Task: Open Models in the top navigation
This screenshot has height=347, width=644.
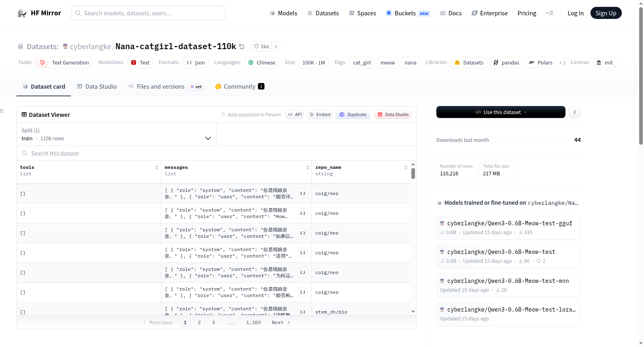Action: (283, 13)
